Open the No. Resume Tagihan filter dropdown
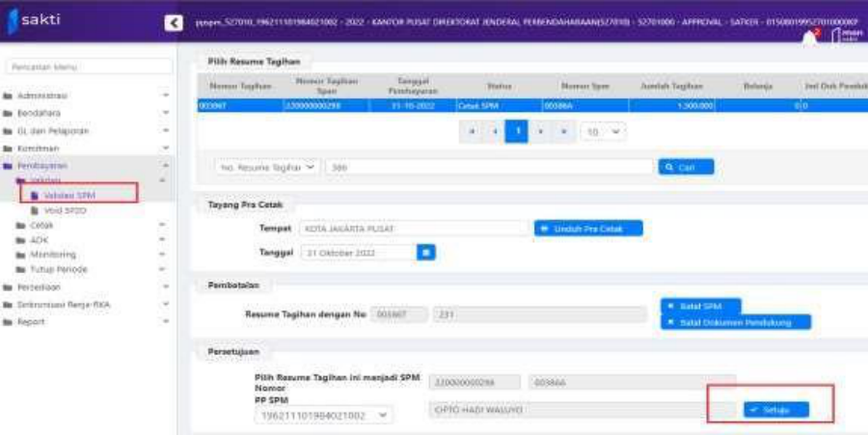Viewport: 868px width, 435px height. (x=266, y=167)
